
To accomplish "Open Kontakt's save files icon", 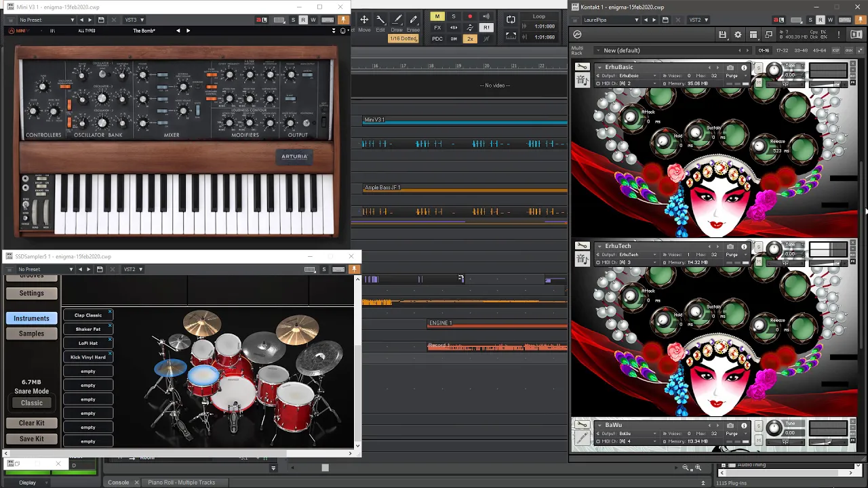I will (x=723, y=35).
